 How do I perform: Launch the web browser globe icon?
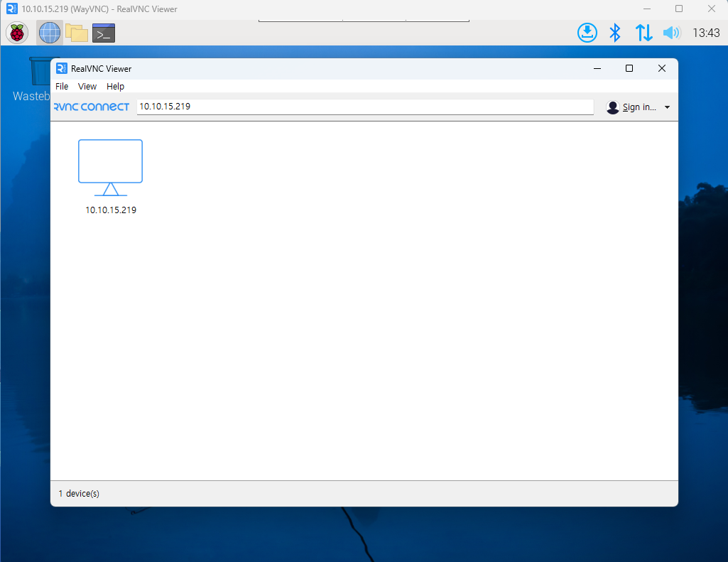click(x=50, y=33)
